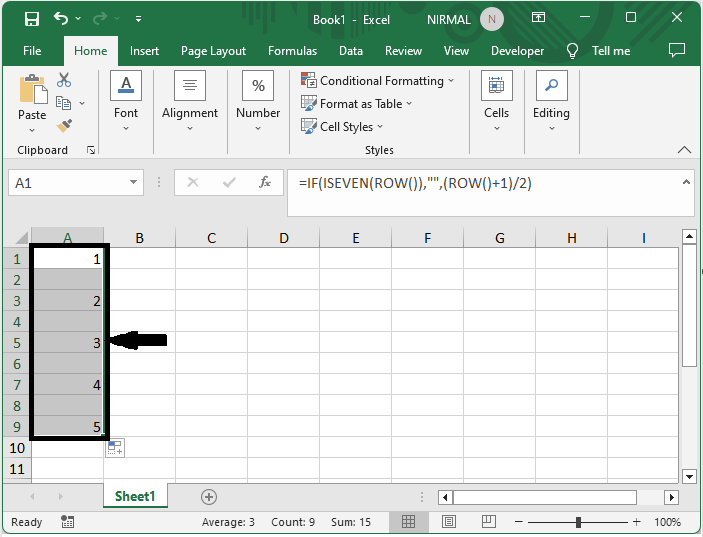The image size is (703, 537).
Task: Click the macro recording status icon
Action: pyautogui.click(x=67, y=522)
